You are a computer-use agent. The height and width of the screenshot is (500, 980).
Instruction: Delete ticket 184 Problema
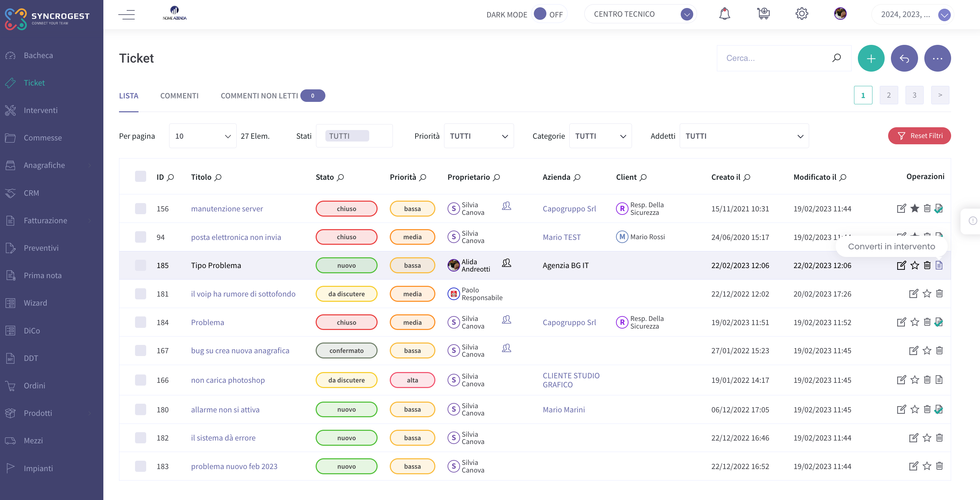(x=927, y=322)
